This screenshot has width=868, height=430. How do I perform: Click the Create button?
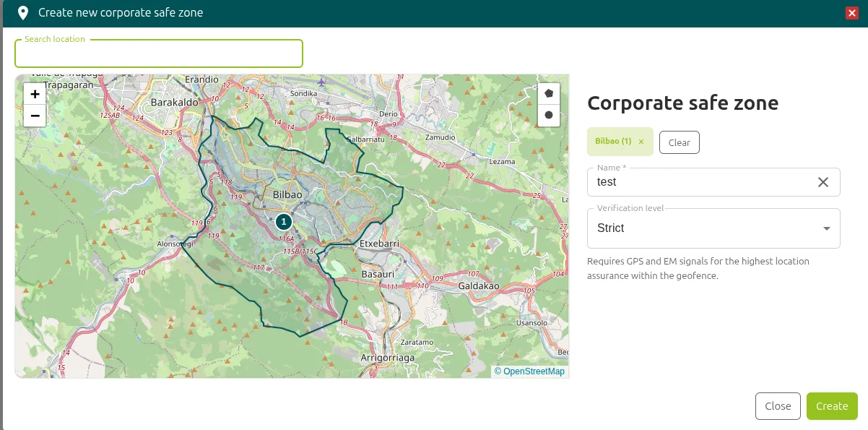832,406
